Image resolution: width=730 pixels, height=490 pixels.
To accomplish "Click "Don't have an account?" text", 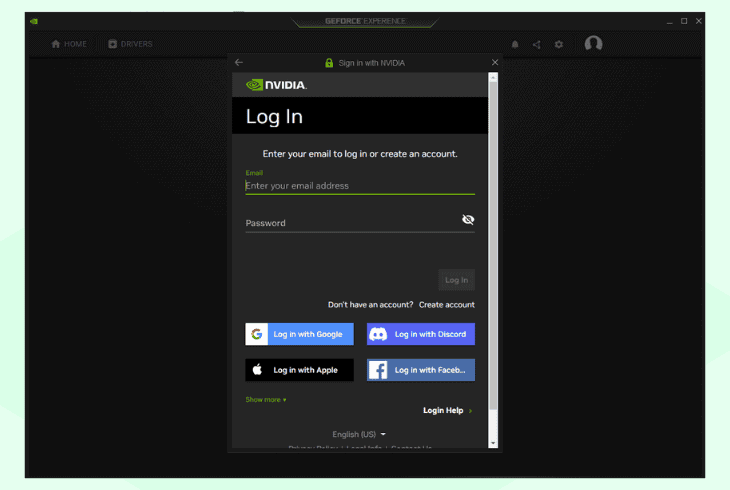I will 371,305.
